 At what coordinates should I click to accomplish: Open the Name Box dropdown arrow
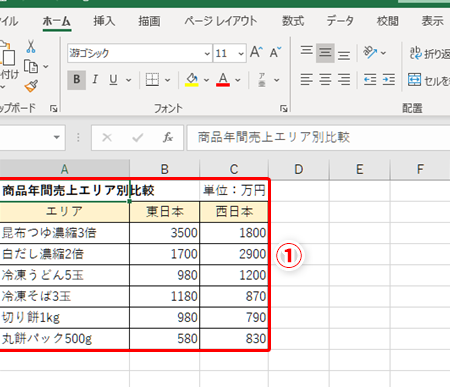pos(57,137)
